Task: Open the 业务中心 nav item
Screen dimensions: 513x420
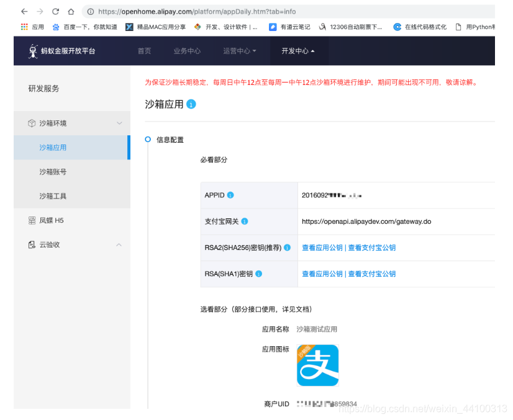Action: pos(187,51)
